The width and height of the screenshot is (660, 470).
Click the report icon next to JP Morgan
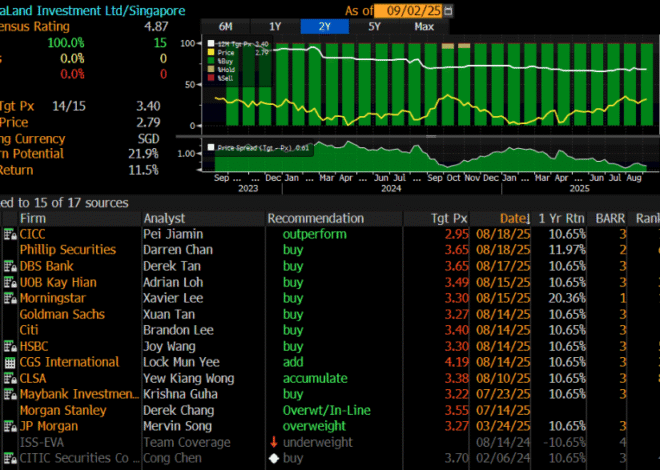[10, 427]
